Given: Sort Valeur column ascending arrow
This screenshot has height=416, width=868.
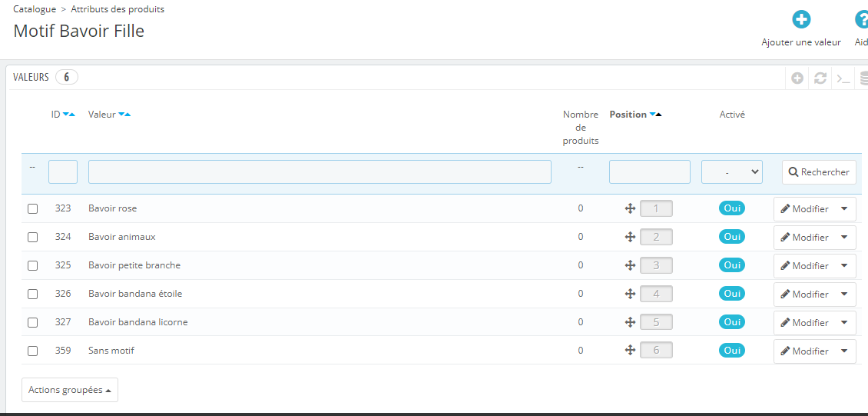Looking at the screenshot, I should tap(128, 115).
